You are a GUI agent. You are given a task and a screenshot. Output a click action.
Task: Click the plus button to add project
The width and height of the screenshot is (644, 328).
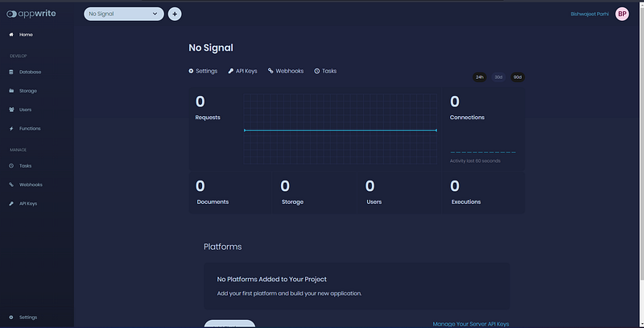click(x=175, y=14)
